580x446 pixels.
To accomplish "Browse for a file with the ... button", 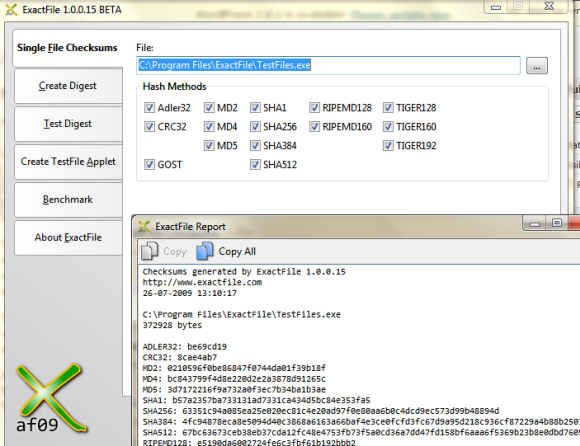I will (x=537, y=66).
